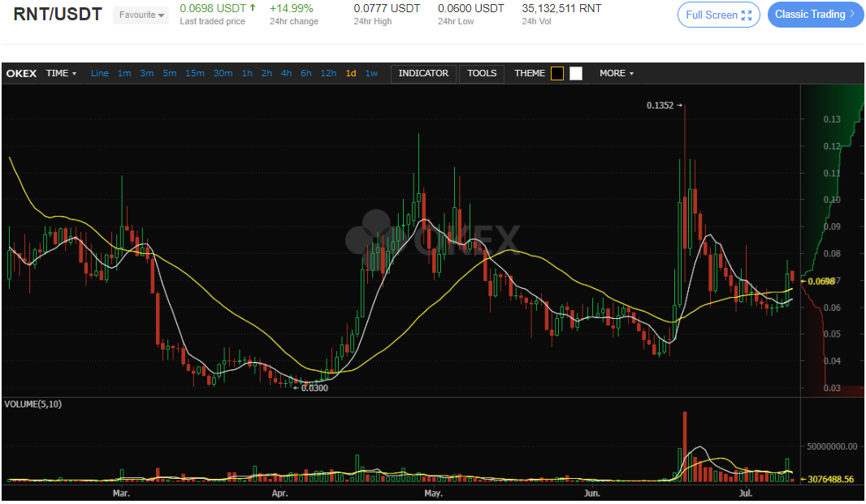Open the Favourite dropdown
This screenshot has height=504, width=866.
(x=141, y=15)
